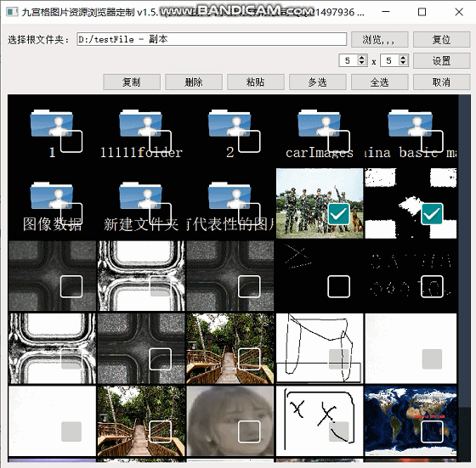Image resolution: width=476 pixels, height=468 pixels.
Task: Click the 选择根文件夹 label
Action: (38, 39)
